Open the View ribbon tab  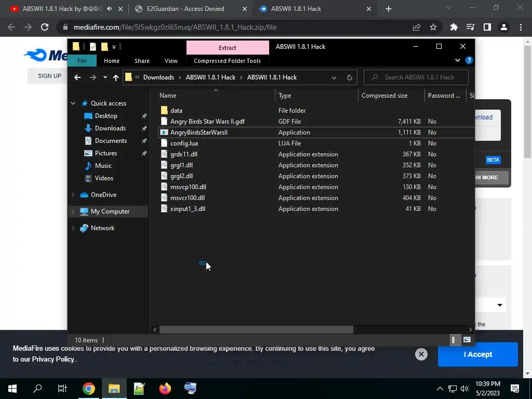tap(171, 61)
